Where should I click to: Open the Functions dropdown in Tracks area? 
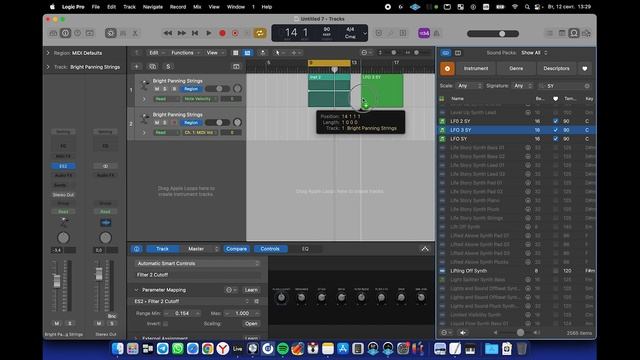pyautogui.click(x=185, y=53)
